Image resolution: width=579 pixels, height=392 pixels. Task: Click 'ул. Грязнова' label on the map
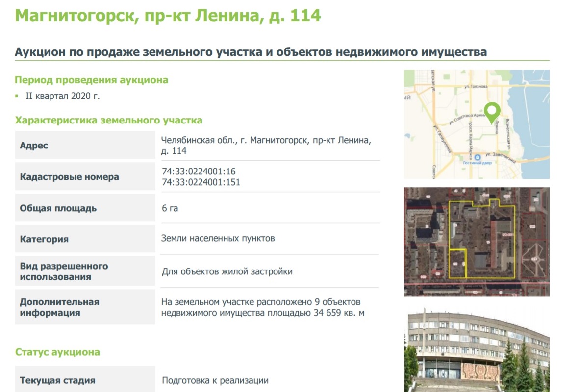[476, 86]
